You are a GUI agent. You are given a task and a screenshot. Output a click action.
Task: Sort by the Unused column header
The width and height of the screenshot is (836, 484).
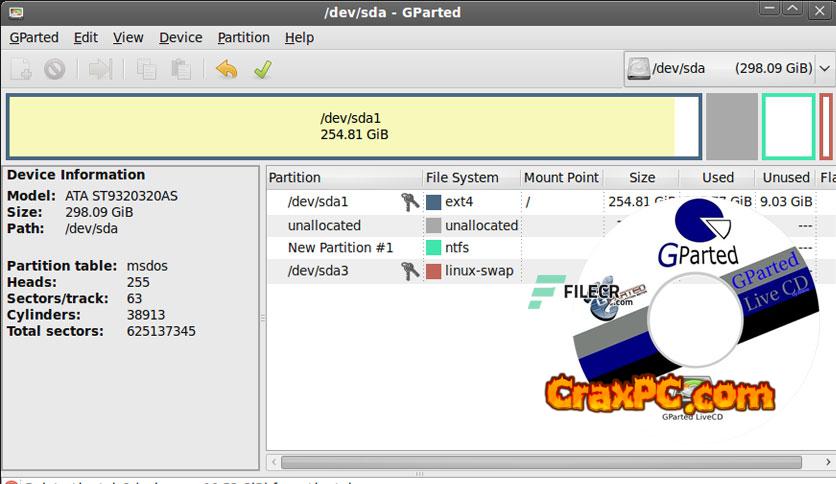coord(785,178)
